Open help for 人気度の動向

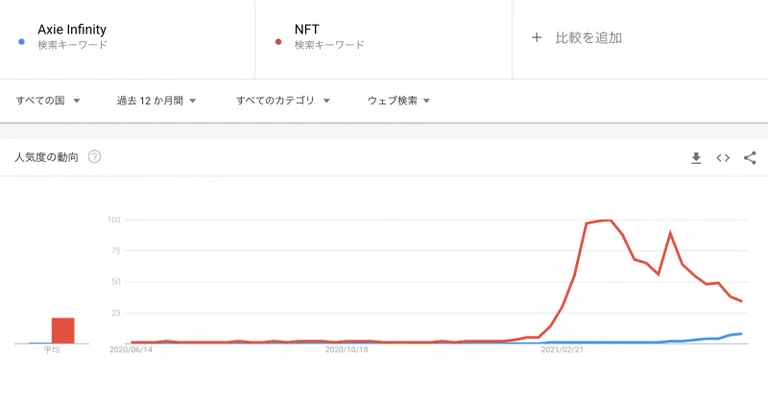pos(94,157)
